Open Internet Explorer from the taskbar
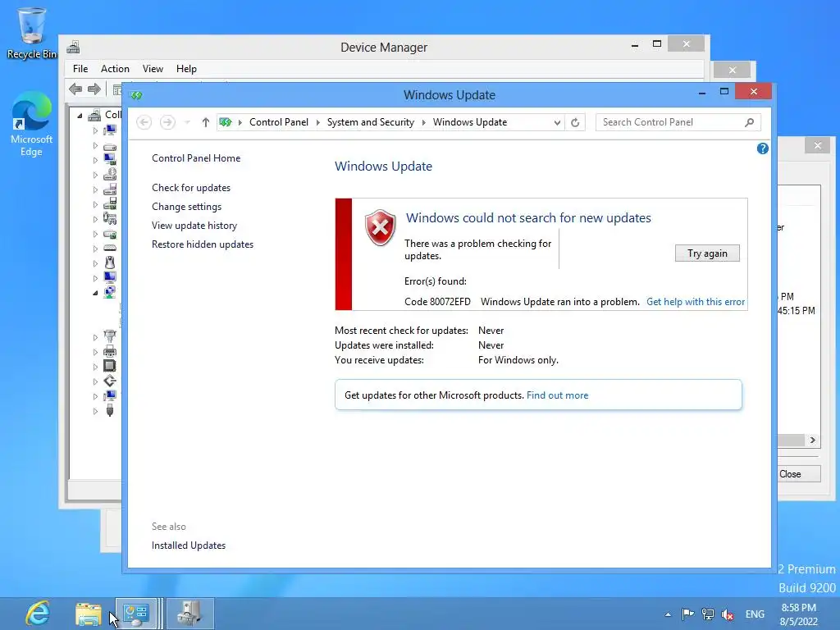Viewport: 840px width, 630px height. 38,614
